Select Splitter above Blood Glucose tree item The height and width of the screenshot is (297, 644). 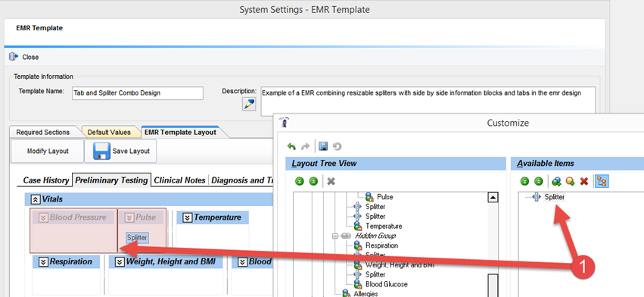pyautogui.click(x=375, y=274)
